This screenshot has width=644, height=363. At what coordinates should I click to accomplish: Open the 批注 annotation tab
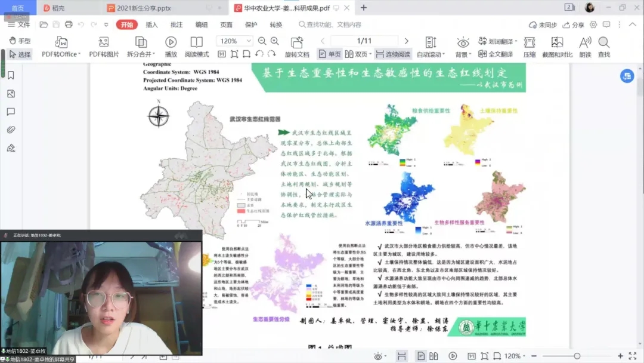(x=177, y=24)
